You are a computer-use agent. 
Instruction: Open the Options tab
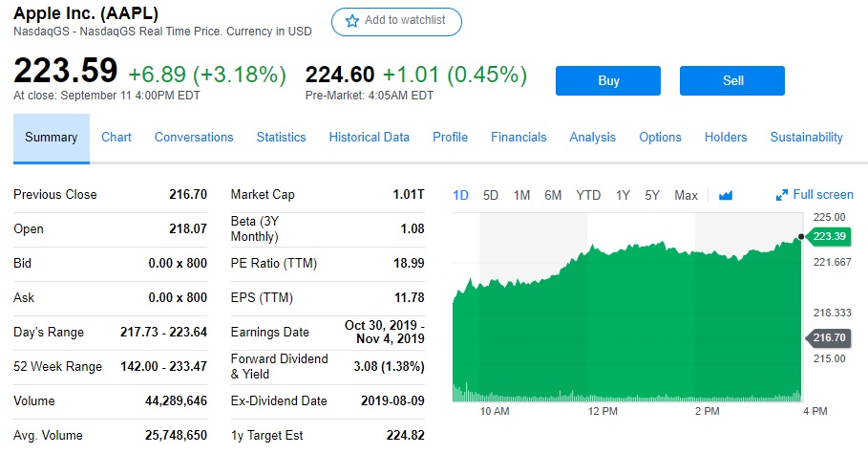660,138
